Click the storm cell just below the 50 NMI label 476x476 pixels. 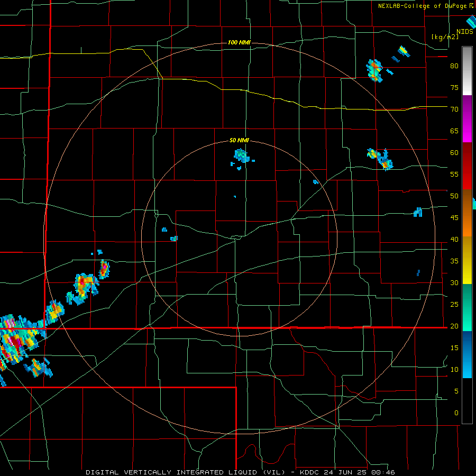coord(242,155)
